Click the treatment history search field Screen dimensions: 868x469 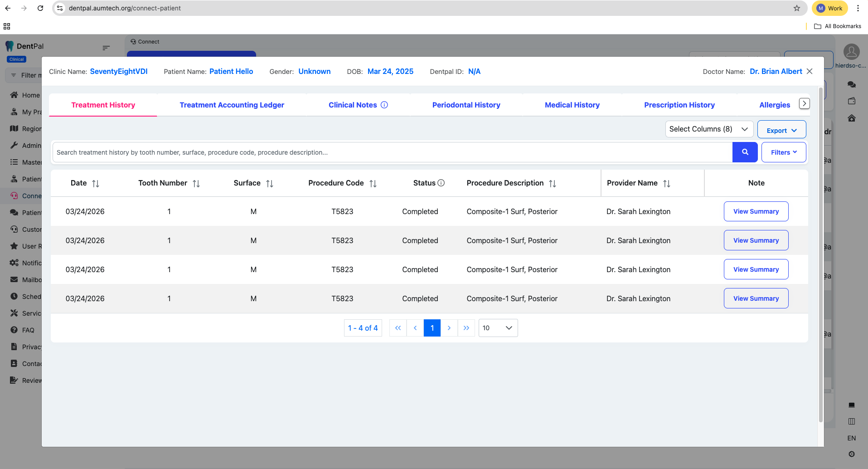pos(392,152)
